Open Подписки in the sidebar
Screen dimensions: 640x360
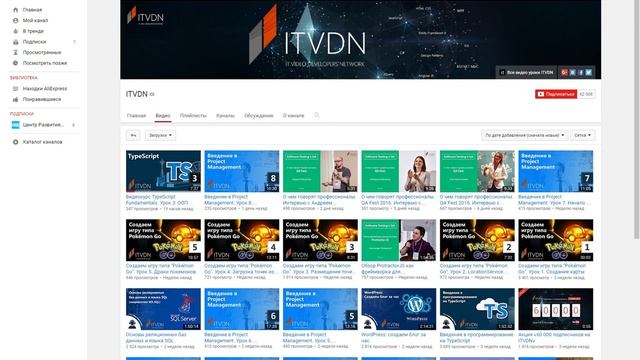(x=34, y=42)
